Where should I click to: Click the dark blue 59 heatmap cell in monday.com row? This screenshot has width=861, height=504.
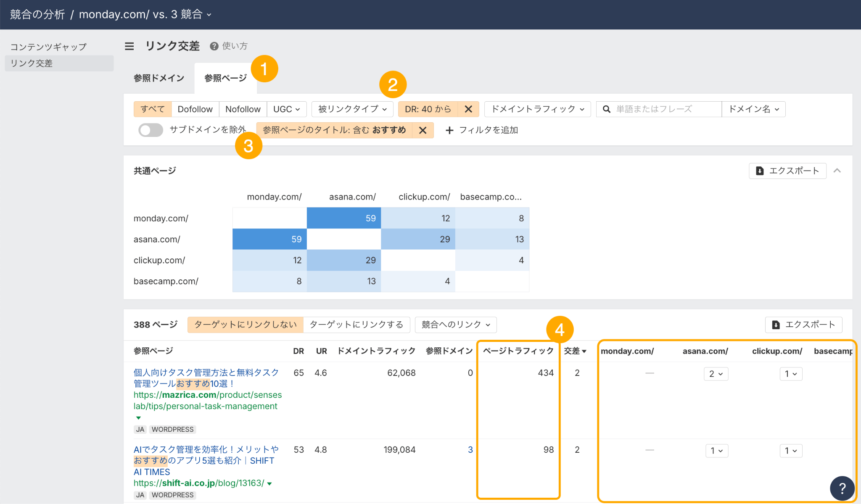coord(343,218)
